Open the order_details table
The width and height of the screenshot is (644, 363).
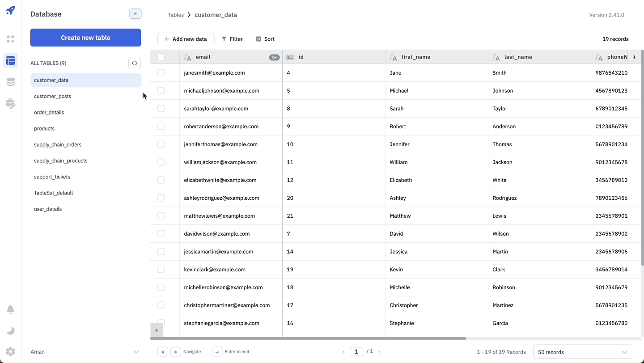click(x=49, y=112)
